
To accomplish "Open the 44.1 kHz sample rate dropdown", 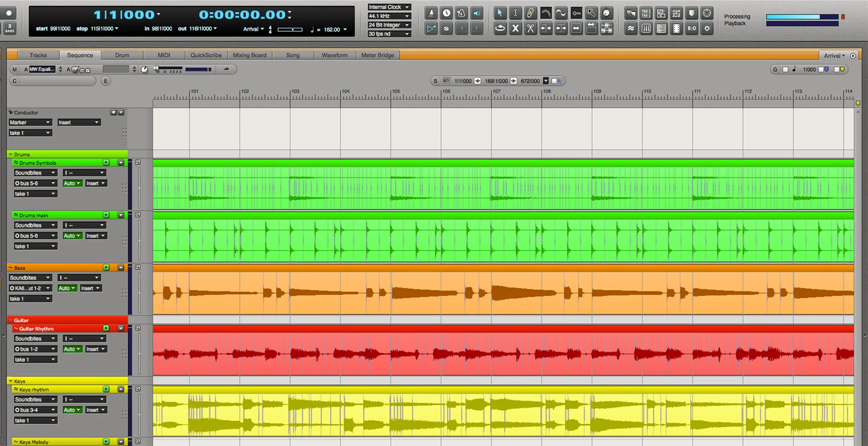I will coord(389,16).
